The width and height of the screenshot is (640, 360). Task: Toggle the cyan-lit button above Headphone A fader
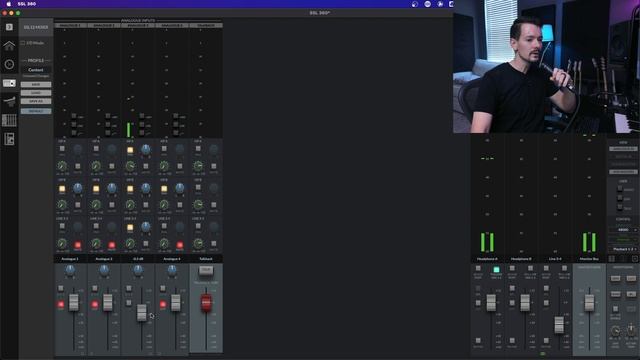click(x=496, y=269)
